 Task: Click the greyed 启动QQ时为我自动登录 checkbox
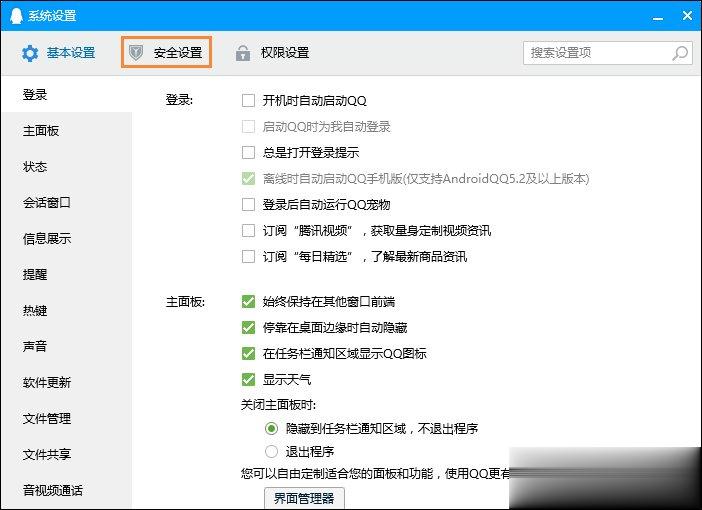(248, 126)
